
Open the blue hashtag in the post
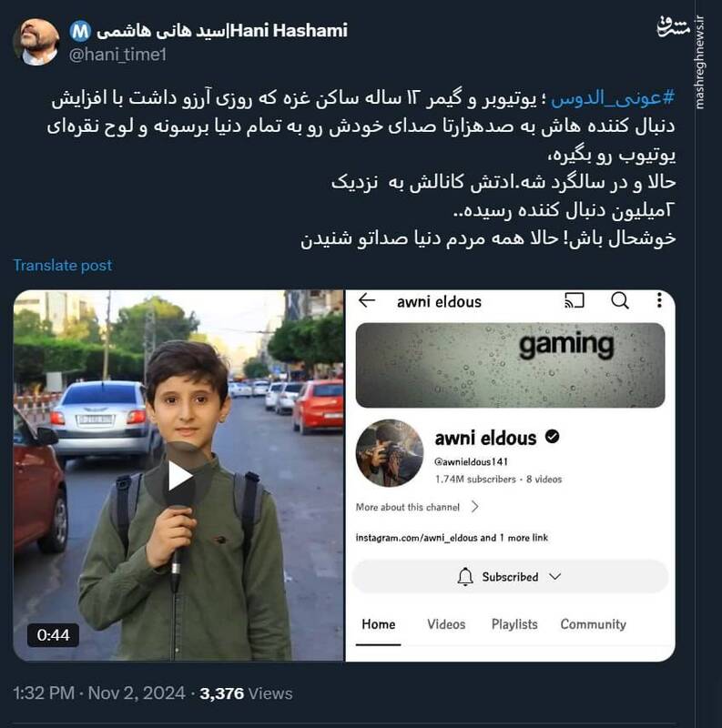[x=613, y=98]
